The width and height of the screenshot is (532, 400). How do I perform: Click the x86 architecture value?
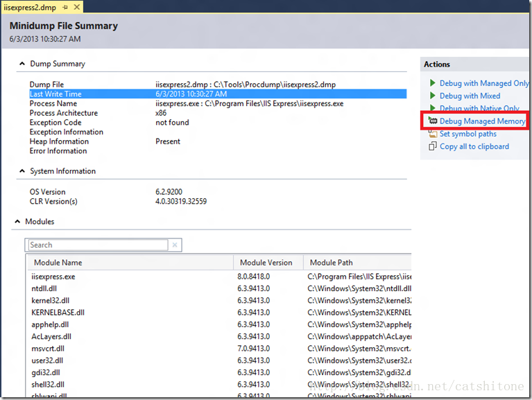click(x=161, y=113)
